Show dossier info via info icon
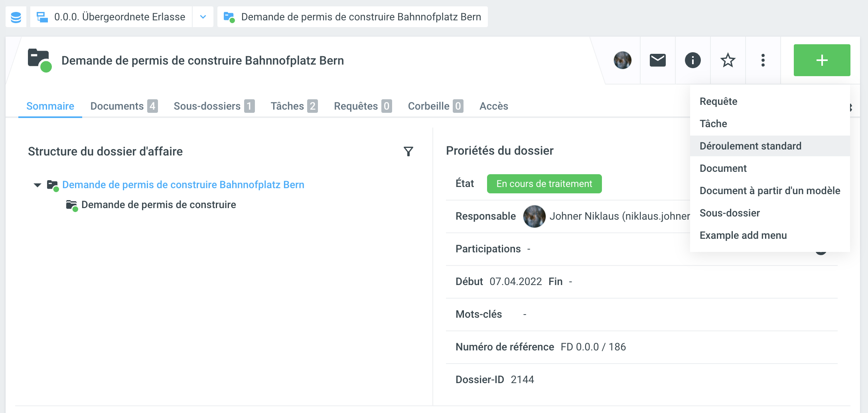868x413 pixels. pos(692,60)
